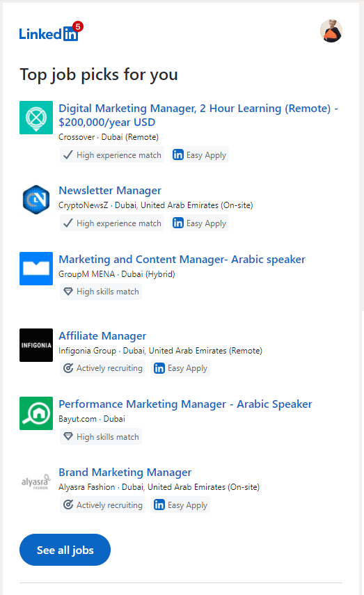Open the Brand Marketing Manager job
Image resolution: width=364 pixels, height=595 pixels.
[x=125, y=473]
